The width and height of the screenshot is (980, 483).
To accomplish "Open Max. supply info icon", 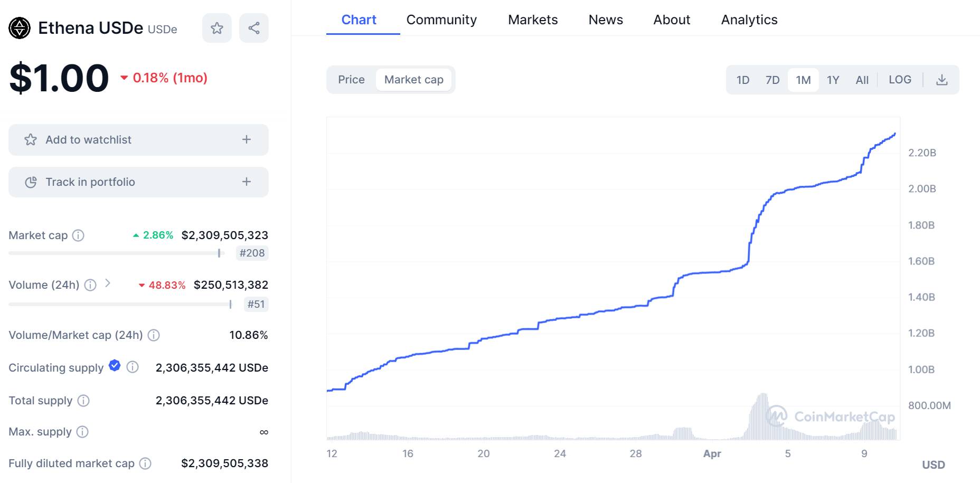I will (x=82, y=432).
